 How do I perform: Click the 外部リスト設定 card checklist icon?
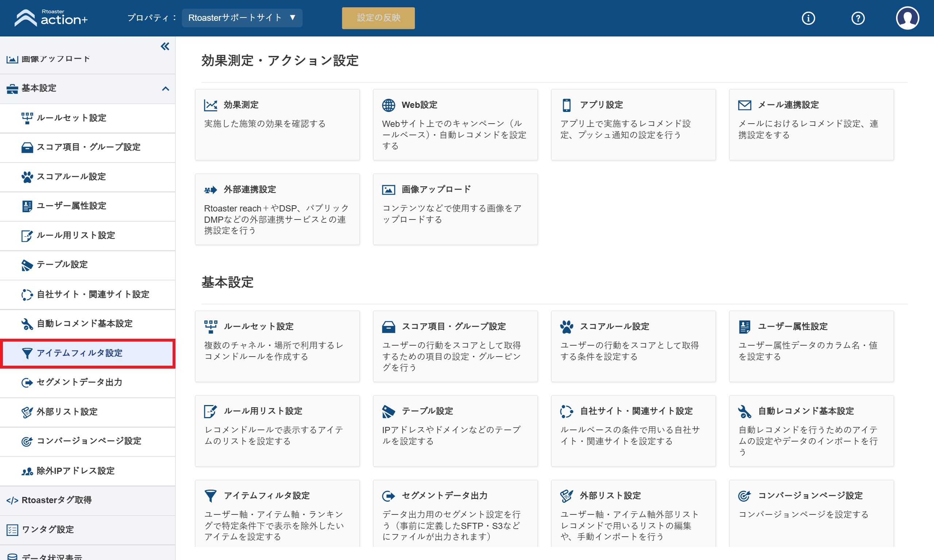[567, 496]
